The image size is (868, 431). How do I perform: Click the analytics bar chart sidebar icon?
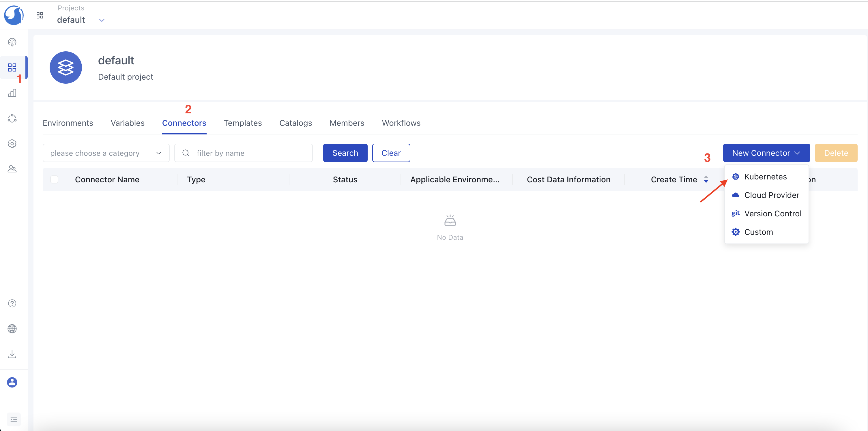coord(12,93)
